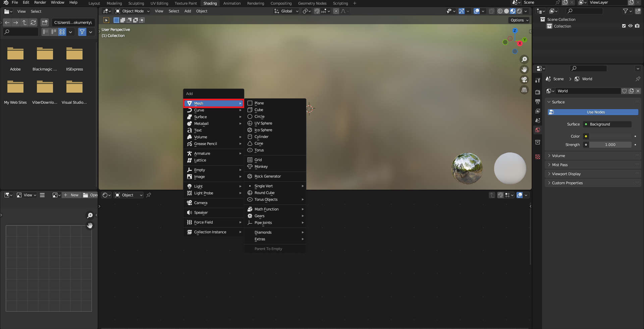Toggle the camera view icon in viewport
644x329 pixels.
pyautogui.click(x=524, y=80)
